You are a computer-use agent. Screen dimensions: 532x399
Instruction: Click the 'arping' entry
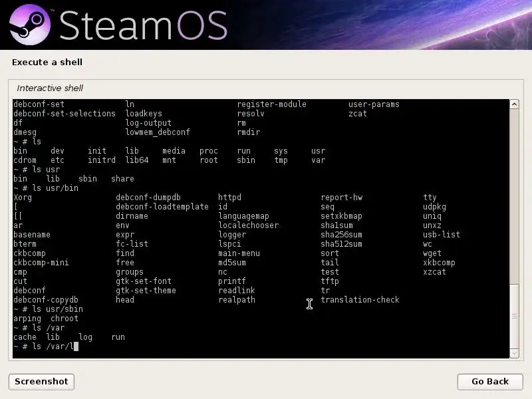coord(27,319)
